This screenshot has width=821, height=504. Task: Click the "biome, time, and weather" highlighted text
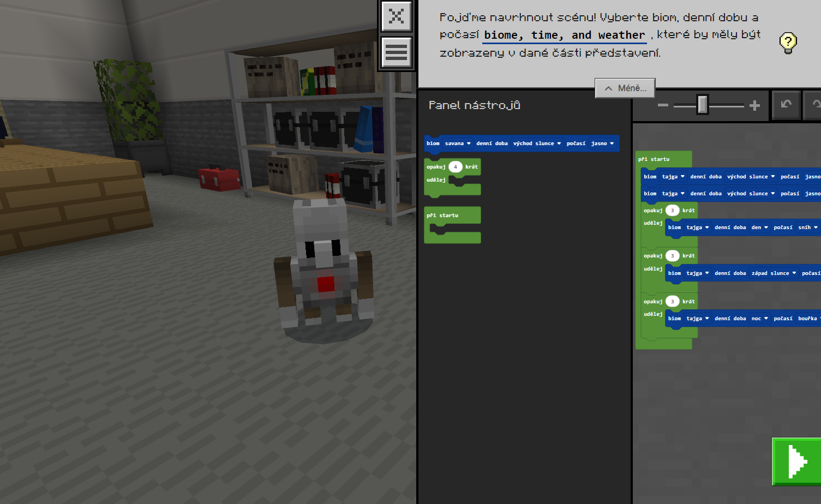[x=565, y=35]
